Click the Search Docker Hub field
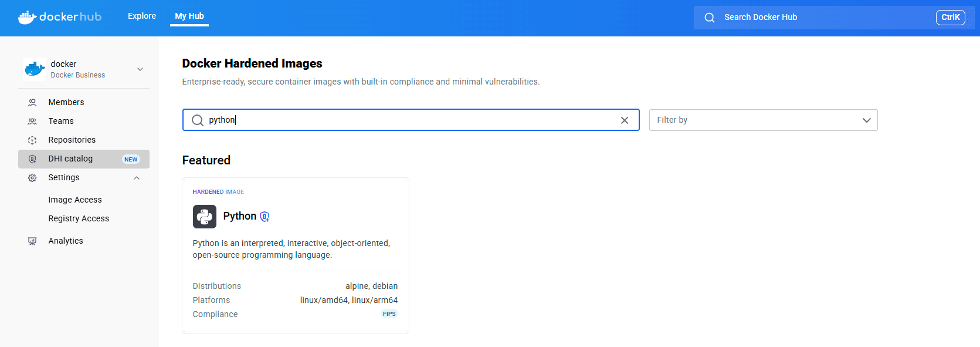The width and height of the screenshot is (980, 347). (x=821, y=18)
